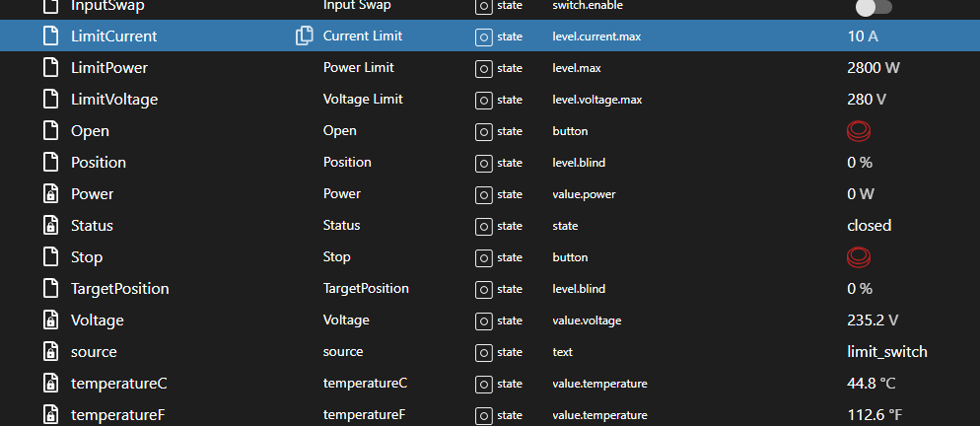Select the LimitVoltage state entry

(x=113, y=100)
